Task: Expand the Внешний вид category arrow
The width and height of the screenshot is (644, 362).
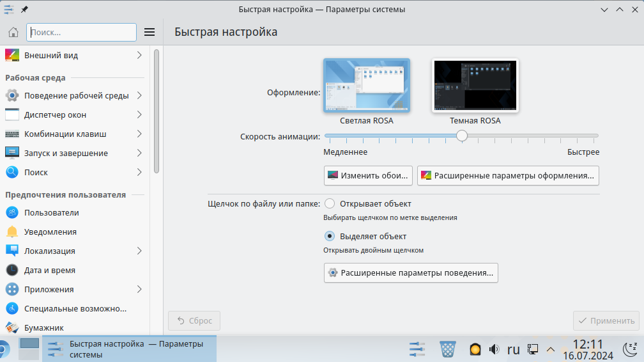Action: click(x=139, y=56)
